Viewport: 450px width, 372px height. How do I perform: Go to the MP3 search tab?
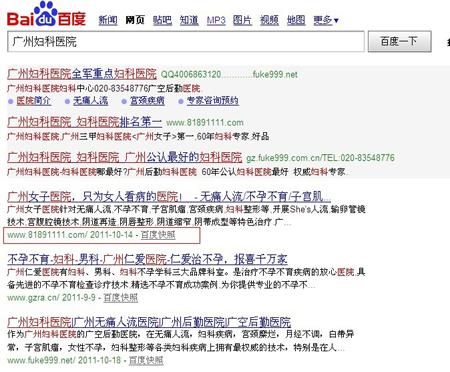[216, 20]
